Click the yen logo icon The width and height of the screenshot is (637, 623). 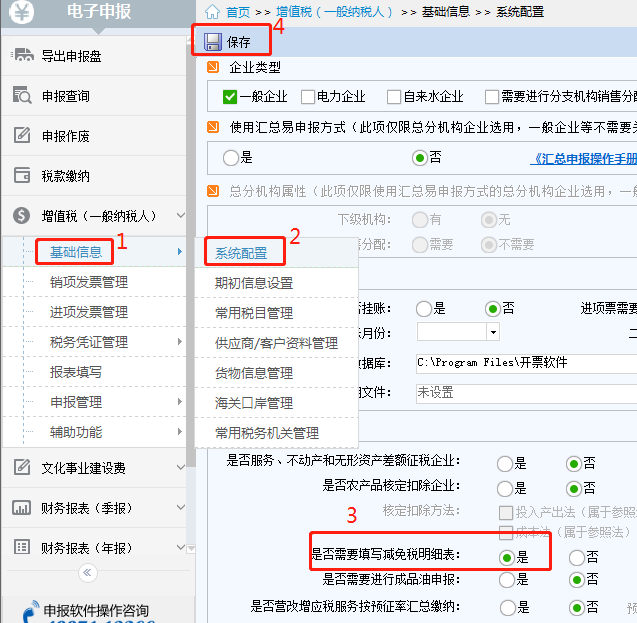tap(21, 11)
